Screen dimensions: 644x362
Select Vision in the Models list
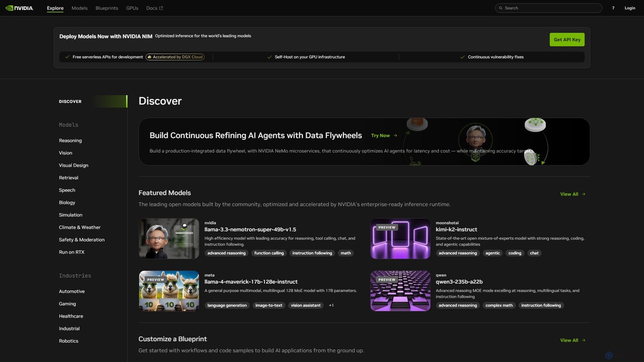65,153
